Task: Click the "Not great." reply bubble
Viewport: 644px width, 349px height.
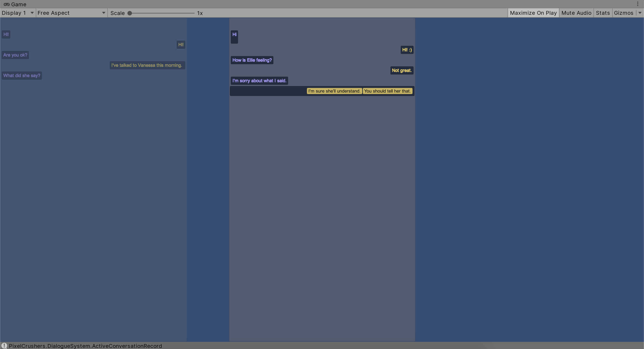Action: pyautogui.click(x=402, y=70)
